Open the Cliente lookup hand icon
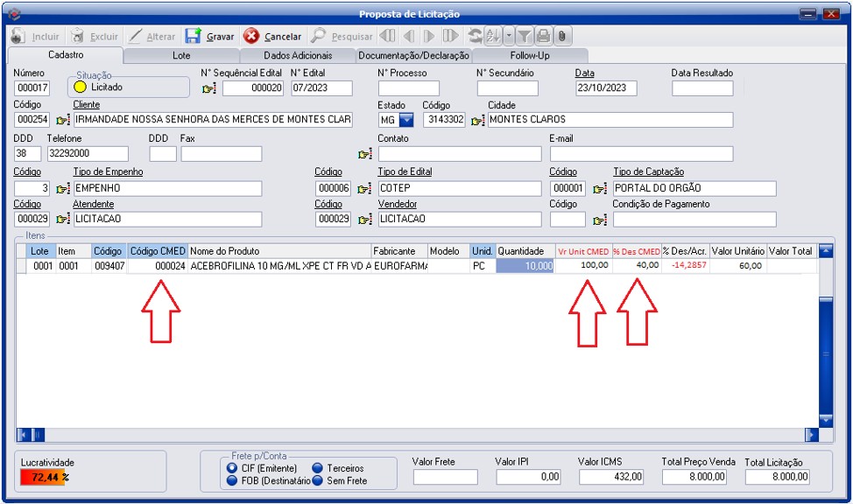The image size is (853, 504). click(63, 120)
